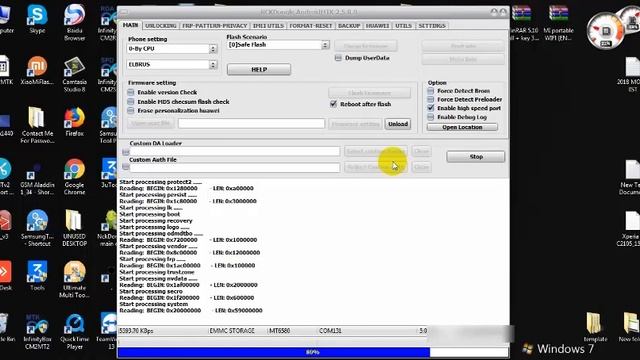This screenshot has width=640, height=360.
Task: Open the Contact Me For Password folder
Action: pos(37,125)
